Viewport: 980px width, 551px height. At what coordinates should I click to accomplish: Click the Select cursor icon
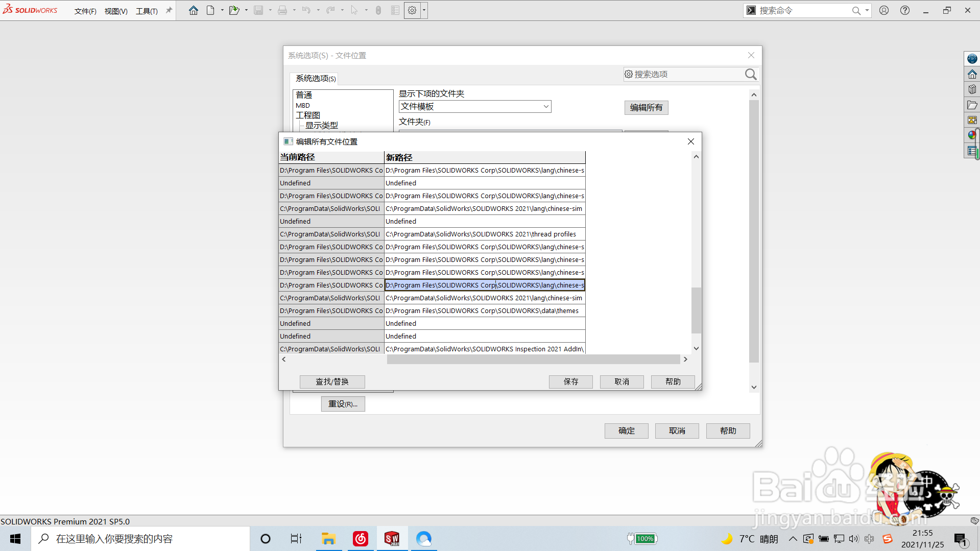point(354,10)
